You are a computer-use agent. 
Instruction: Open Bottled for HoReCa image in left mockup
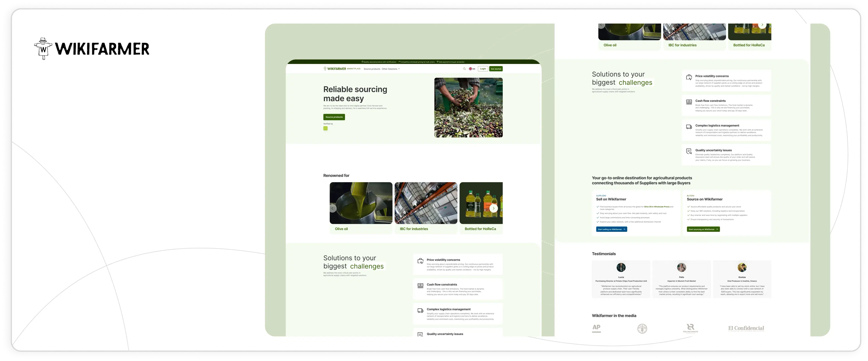[x=481, y=203]
